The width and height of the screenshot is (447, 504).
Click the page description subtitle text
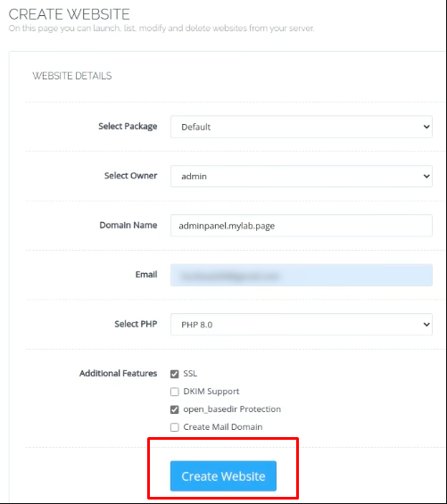tap(161, 29)
